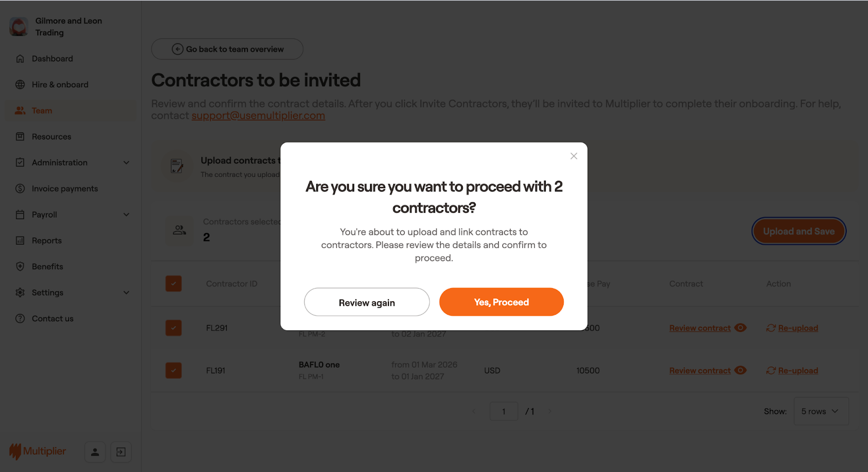This screenshot has height=472, width=868.
Task: Toggle the select-all contractors checkbox
Action: point(174,284)
